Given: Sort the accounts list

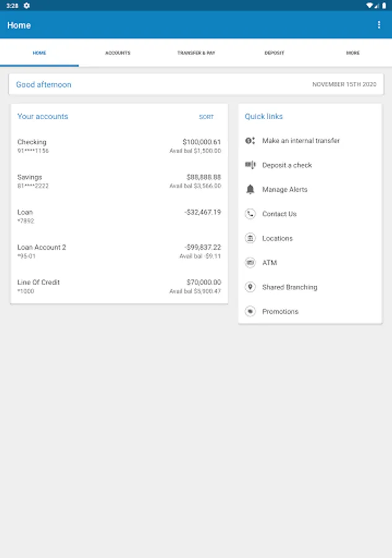Looking at the screenshot, I should pos(206,117).
